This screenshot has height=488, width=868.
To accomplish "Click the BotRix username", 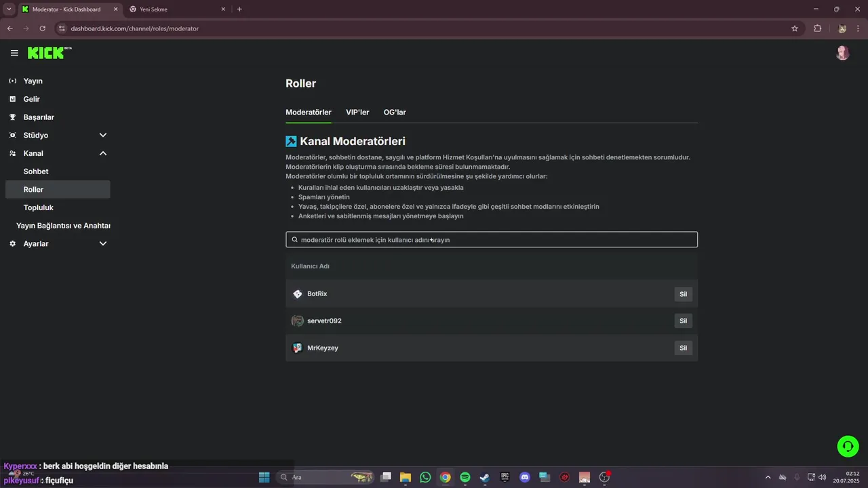I will [x=317, y=294].
